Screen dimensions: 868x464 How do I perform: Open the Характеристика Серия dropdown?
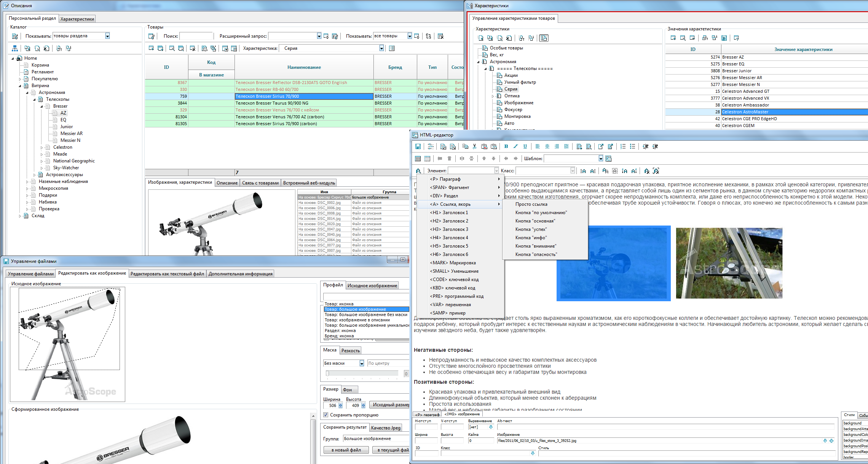tap(381, 48)
